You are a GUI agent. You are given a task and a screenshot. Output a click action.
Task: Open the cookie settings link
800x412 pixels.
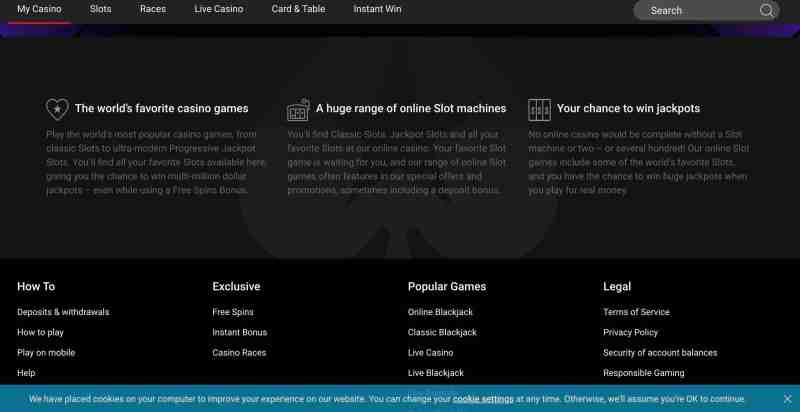[x=483, y=399]
